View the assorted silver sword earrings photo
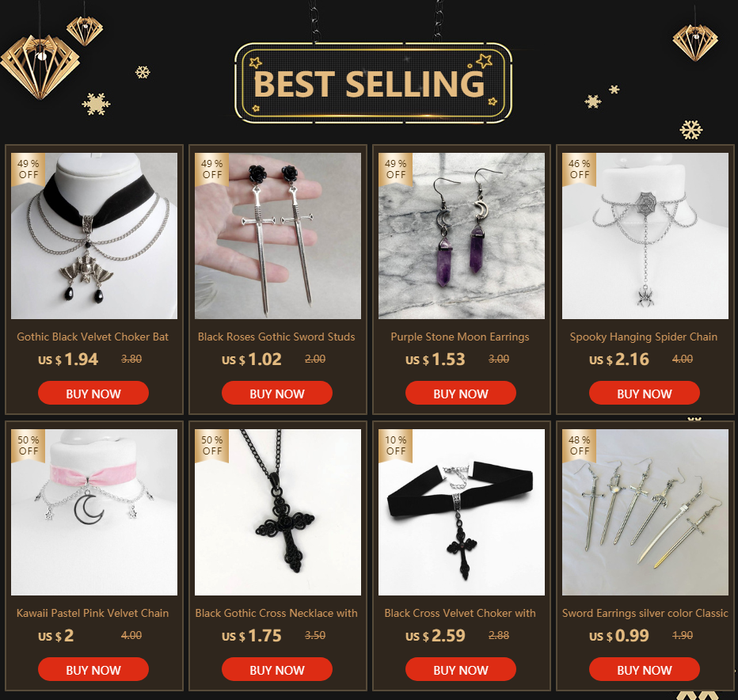Image resolution: width=738 pixels, height=700 pixels. coord(645,512)
